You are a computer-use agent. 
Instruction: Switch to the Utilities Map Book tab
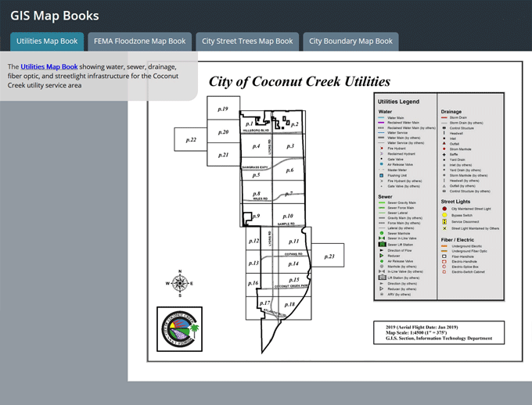tap(47, 41)
